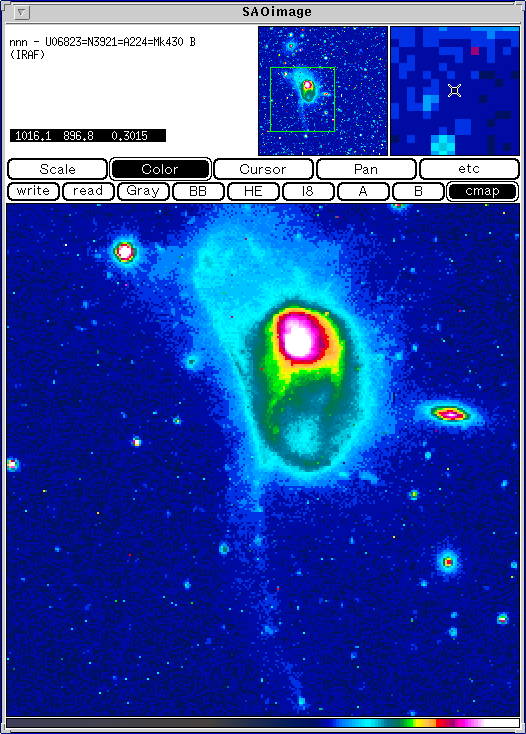
Task: Choose the Gray color map
Action: [143, 191]
